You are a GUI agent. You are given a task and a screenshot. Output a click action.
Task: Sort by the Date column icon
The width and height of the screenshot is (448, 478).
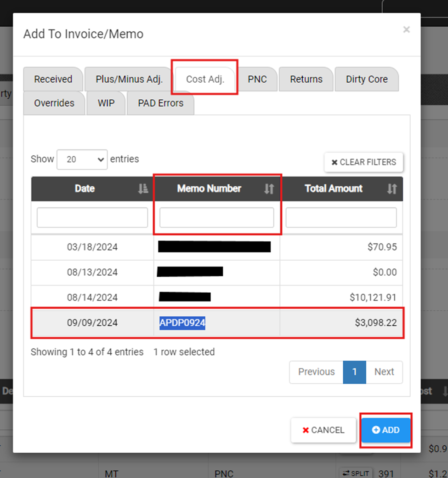143,189
